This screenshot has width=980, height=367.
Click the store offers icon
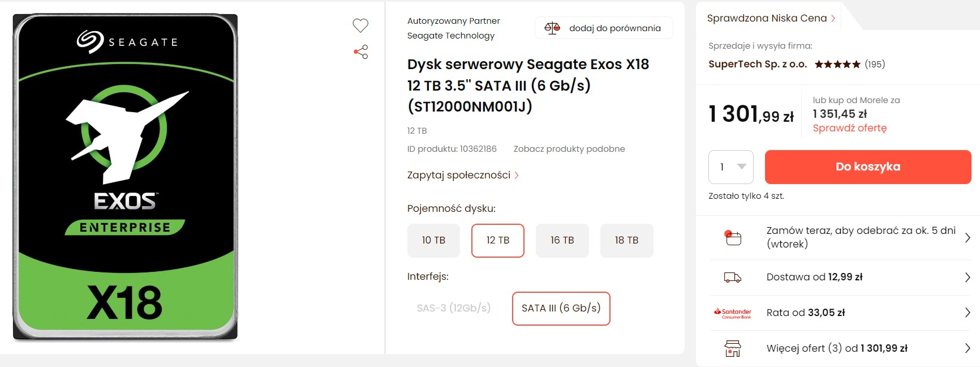pos(733,348)
